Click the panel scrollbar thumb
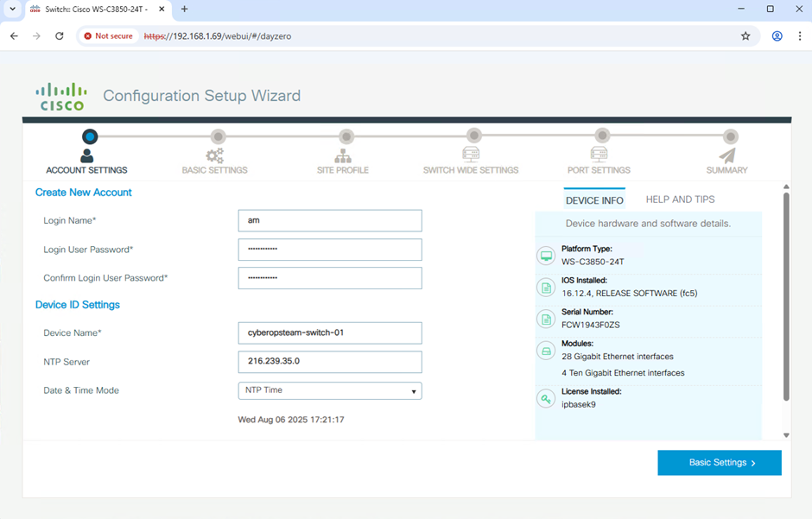 (786, 296)
